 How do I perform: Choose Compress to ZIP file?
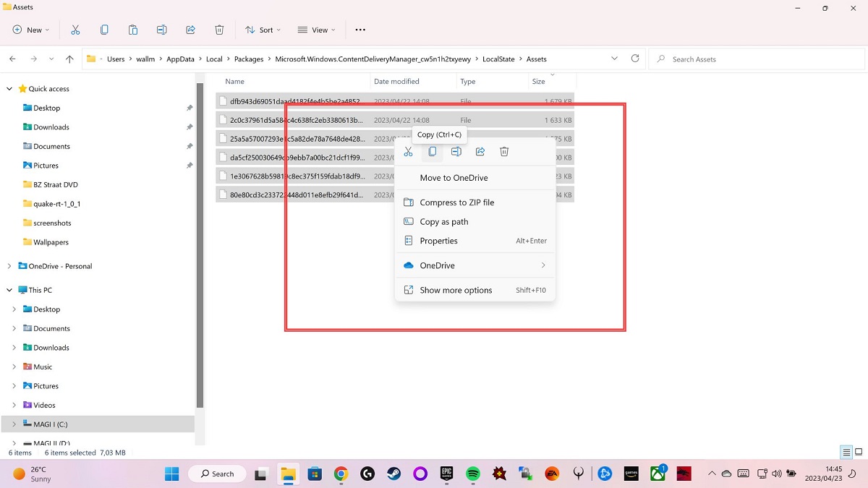(x=456, y=202)
